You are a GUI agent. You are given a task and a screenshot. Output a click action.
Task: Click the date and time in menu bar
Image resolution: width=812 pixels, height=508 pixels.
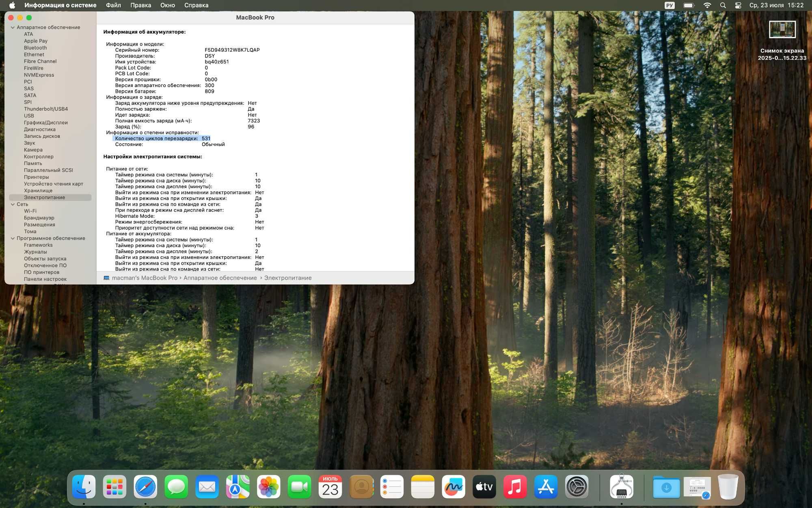(776, 5)
